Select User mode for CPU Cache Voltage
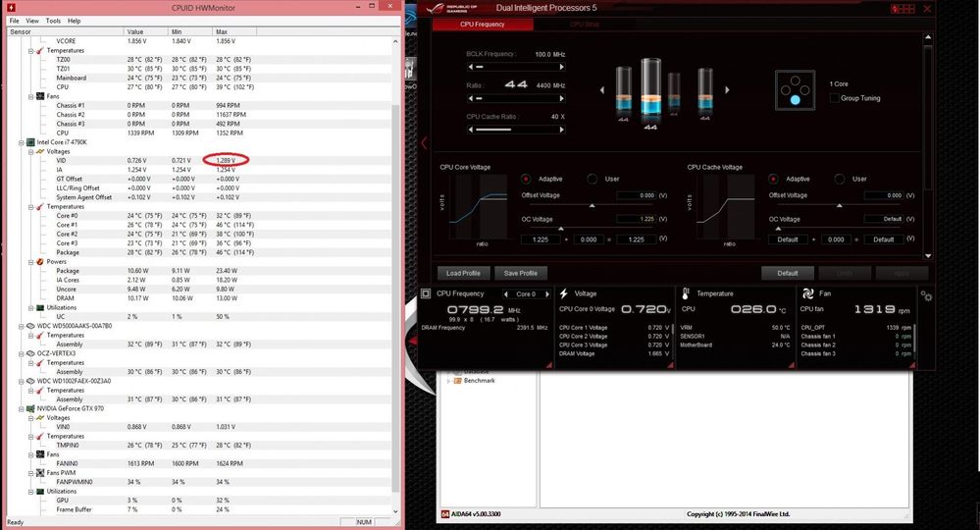Screen dimensions: 980x530 (x=840, y=180)
